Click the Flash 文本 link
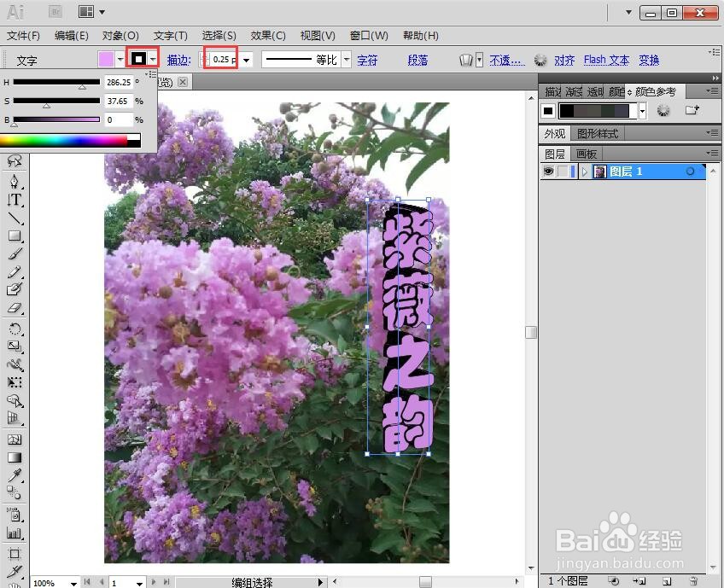 (x=606, y=60)
